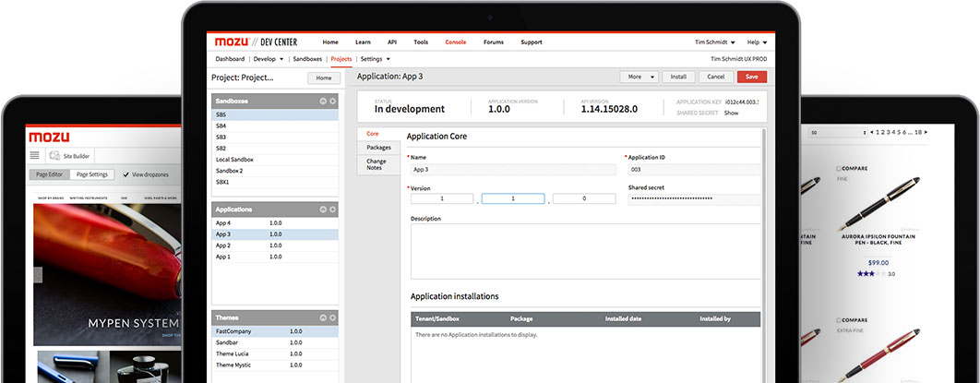Check Compare box for the Extra-Fine pen
Screen dimensions: 980x383
point(838,319)
